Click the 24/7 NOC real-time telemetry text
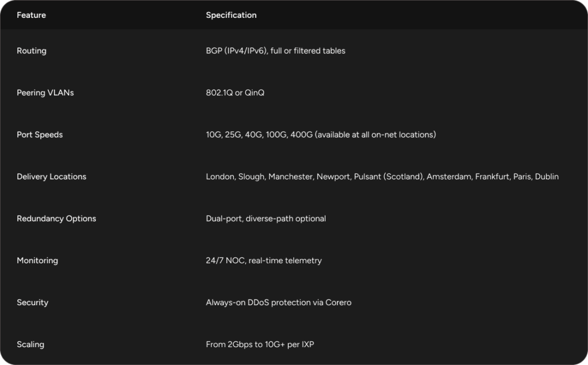This screenshot has height=365, width=588. (264, 260)
